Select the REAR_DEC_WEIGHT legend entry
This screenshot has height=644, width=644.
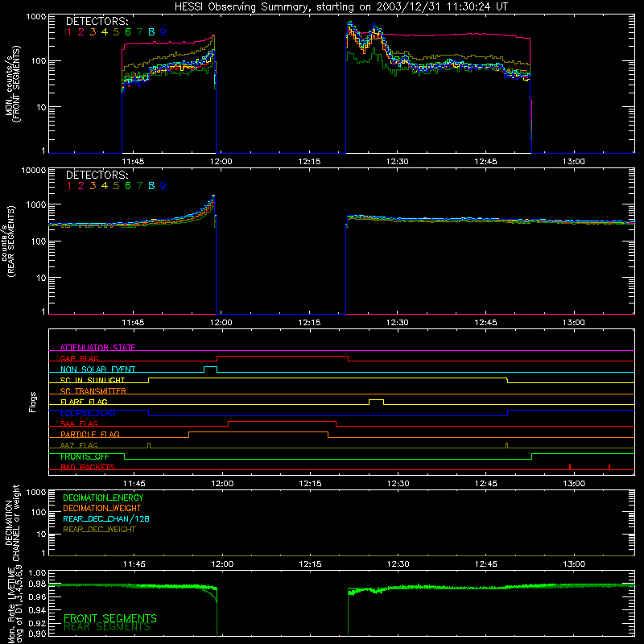pos(99,530)
